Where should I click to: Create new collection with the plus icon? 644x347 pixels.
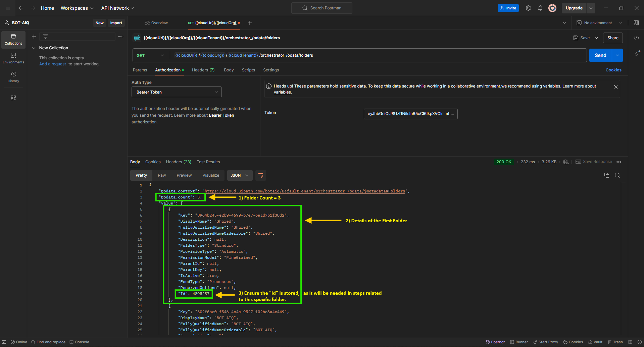pyautogui.click(x=34, y=37)
